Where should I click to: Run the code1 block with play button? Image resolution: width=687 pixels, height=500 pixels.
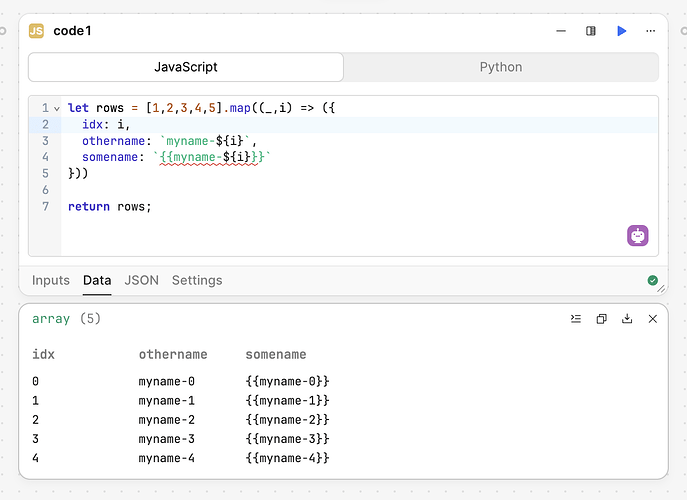tap(621, 31)
